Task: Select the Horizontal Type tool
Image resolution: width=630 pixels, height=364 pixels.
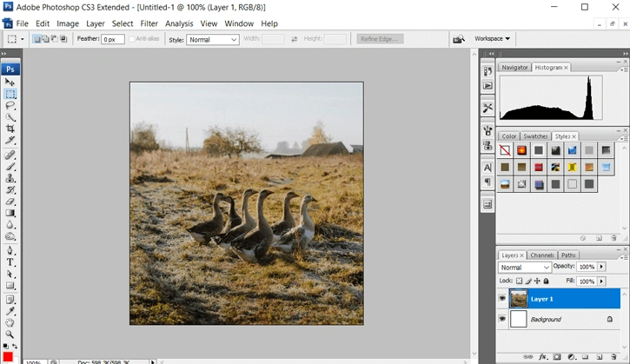Action: pos(10,262)
